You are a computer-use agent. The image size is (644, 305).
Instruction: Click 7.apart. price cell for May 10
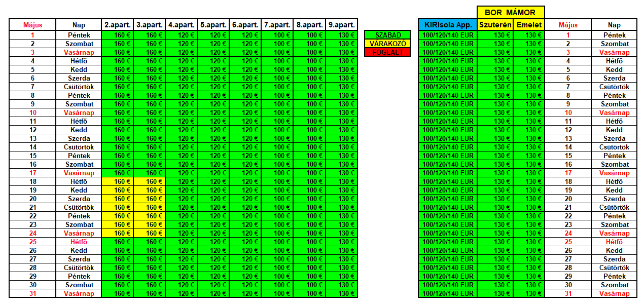(277, 112)
